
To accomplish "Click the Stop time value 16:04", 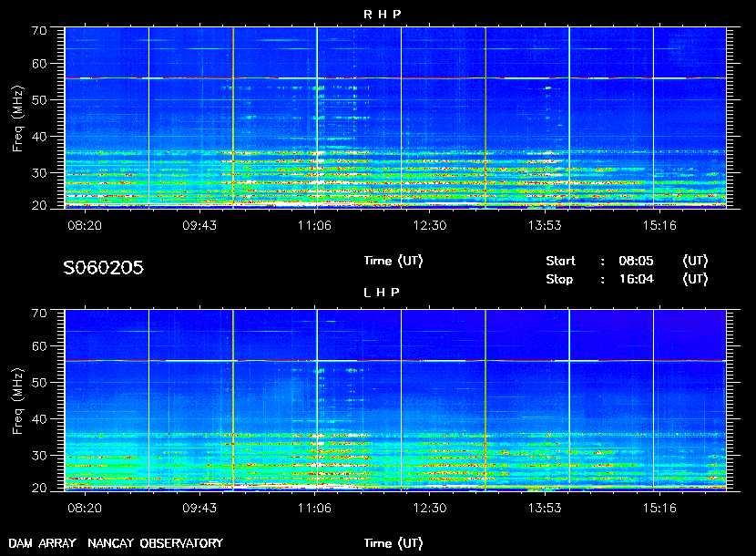I will (637, 280).
